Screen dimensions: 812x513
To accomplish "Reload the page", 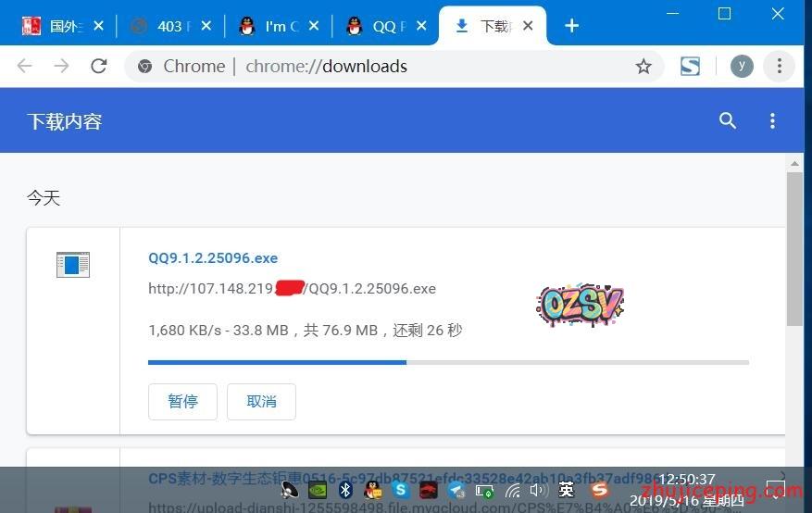I will (x=98, y=66).
